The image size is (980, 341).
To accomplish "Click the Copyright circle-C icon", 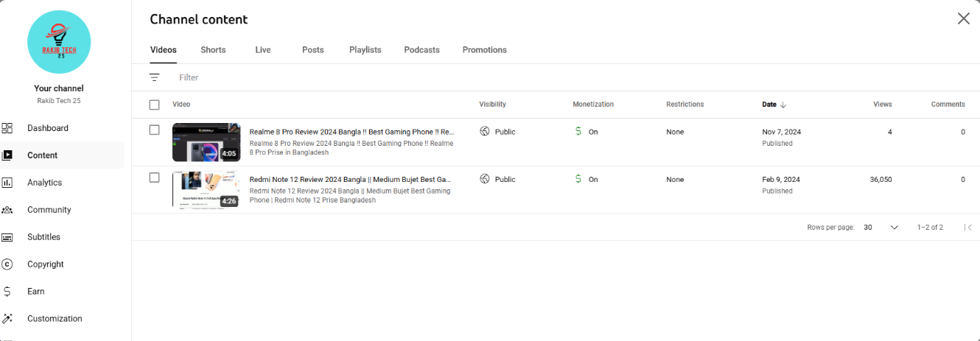I will [x=7, y=264].
